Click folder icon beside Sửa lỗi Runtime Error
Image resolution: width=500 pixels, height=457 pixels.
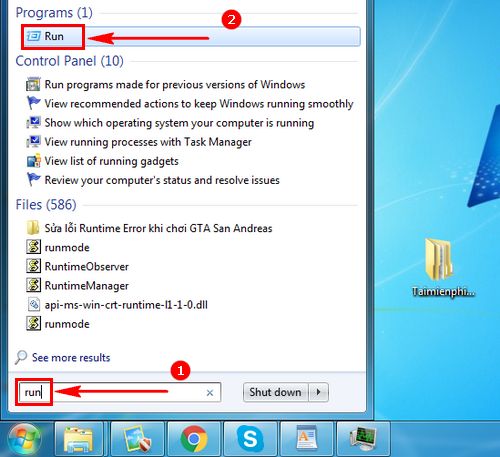tap(33, 228)
